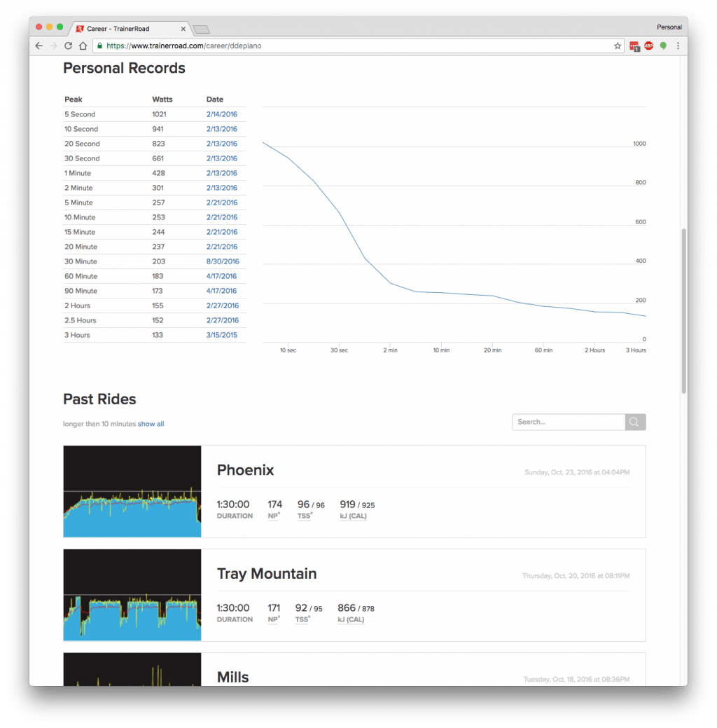Click the show all rides link

151,424
